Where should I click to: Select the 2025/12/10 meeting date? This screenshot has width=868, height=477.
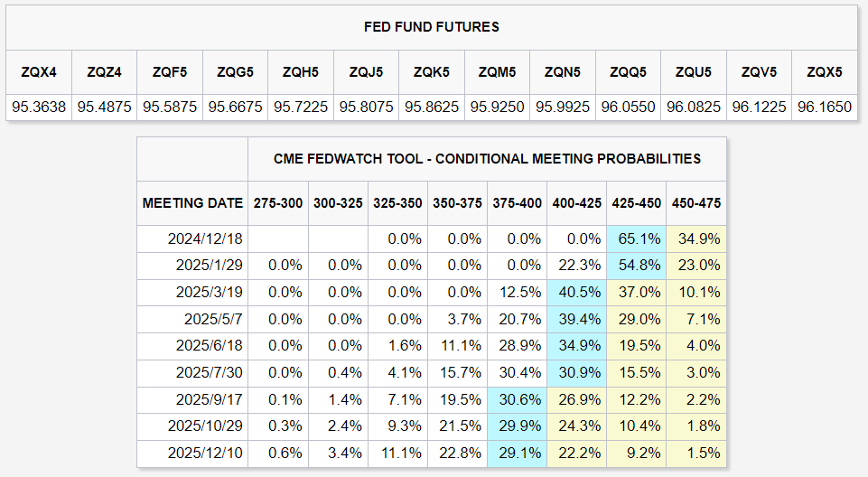(205, 454)
